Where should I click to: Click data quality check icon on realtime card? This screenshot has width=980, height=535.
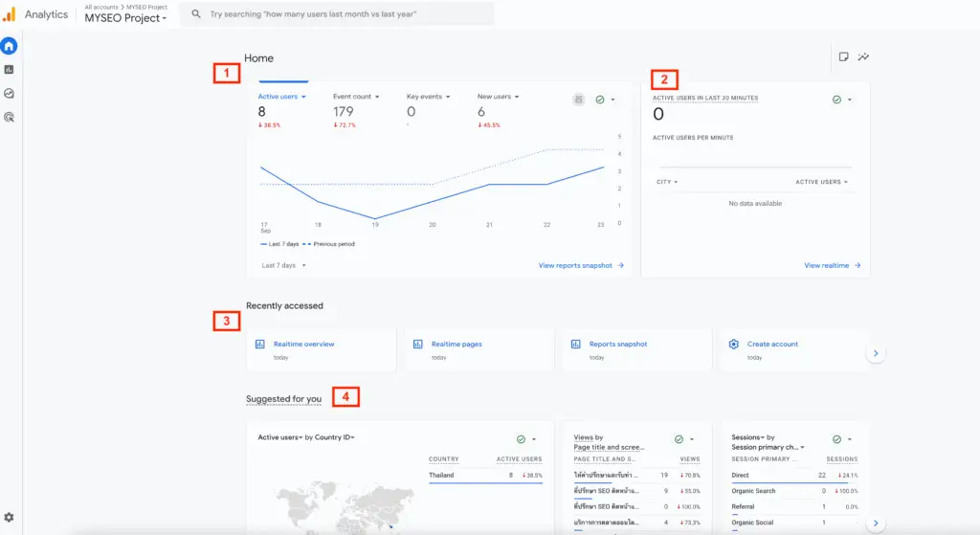(836, 100)
